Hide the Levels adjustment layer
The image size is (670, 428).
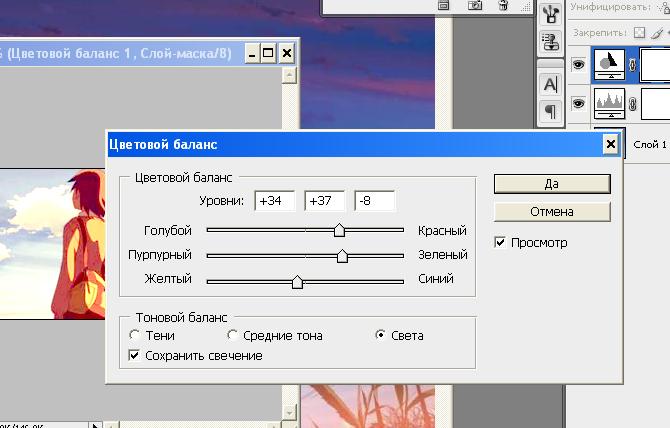(x=578, y=104)
